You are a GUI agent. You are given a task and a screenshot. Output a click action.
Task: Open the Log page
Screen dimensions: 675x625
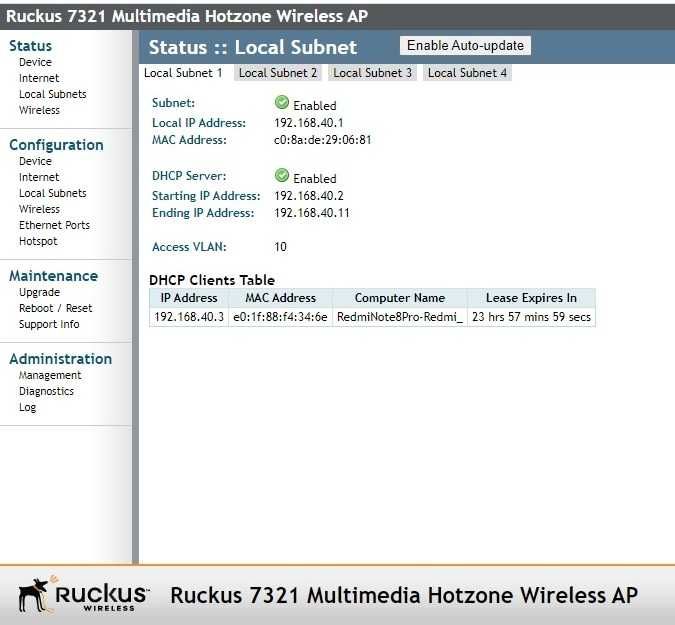[27, 407]
